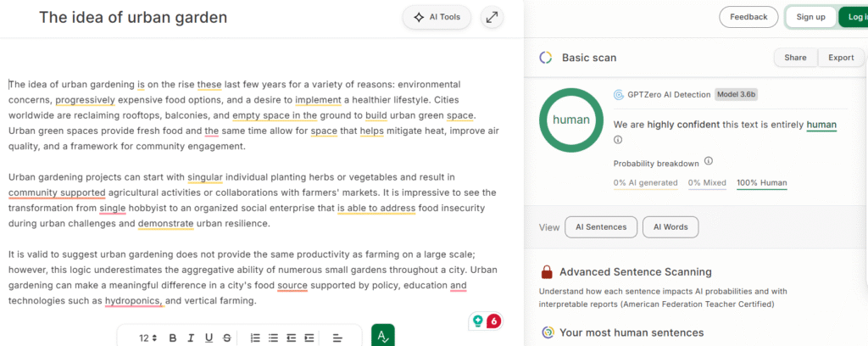
Task: Increase paragraph indent
Action: pos(309,338)
